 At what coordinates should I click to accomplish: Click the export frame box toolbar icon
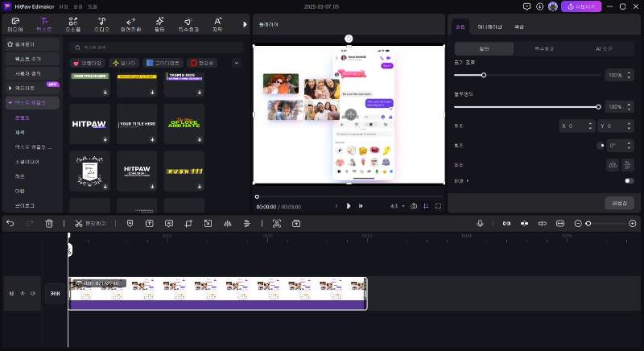click(296, 223)
